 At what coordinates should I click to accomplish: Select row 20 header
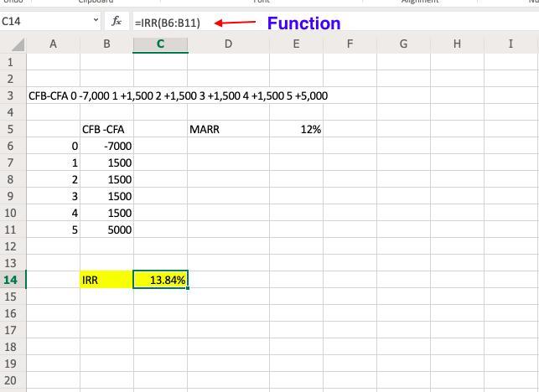[x=13, y=380]
